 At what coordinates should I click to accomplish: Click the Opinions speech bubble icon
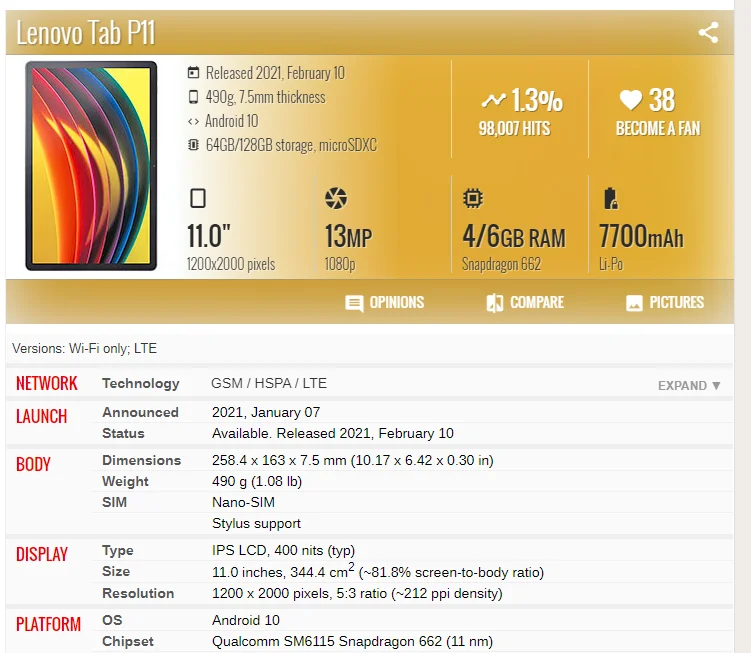(x=354, y=303)
